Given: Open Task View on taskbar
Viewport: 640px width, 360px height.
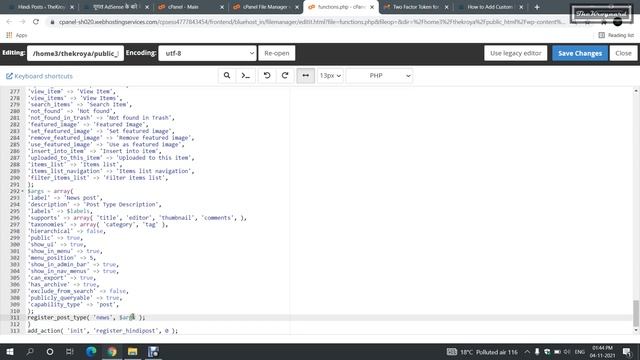Looking at the screenshot, I should (x=70, y=351).
